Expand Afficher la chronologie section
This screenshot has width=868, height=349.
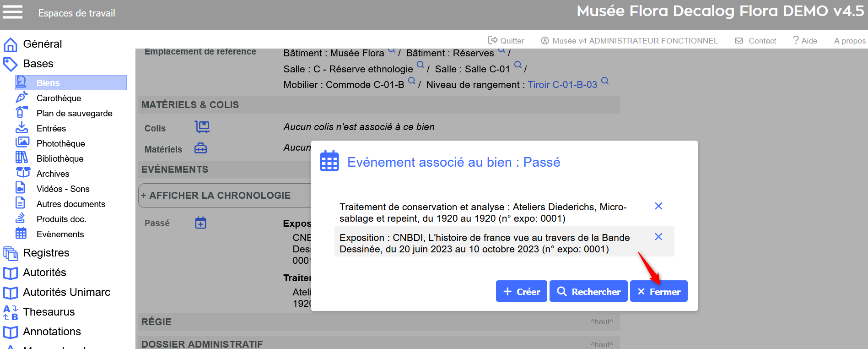coord(216,196)
